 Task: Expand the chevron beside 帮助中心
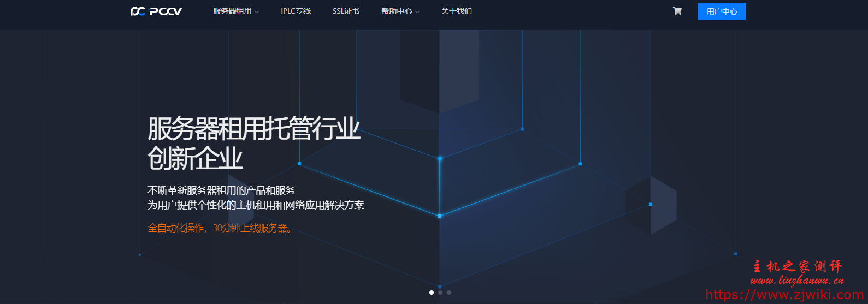(x=418, y=12)
